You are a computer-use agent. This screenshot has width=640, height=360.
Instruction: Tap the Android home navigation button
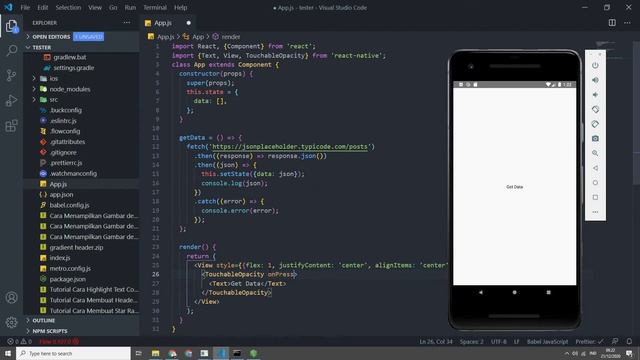click(x=514, y=292)
